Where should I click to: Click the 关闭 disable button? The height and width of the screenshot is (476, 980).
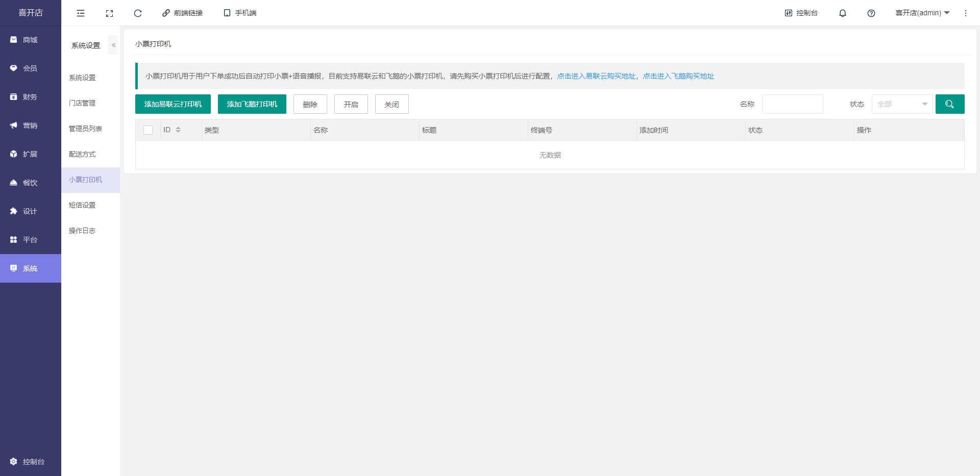392,104
